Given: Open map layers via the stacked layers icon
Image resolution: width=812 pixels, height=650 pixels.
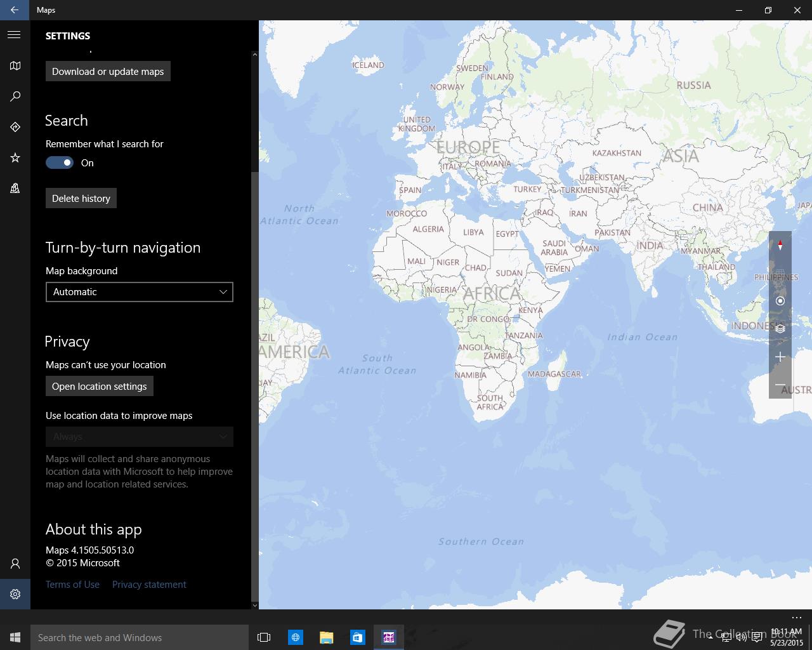Looking at the screenshot, I should [x=780, y=329].
